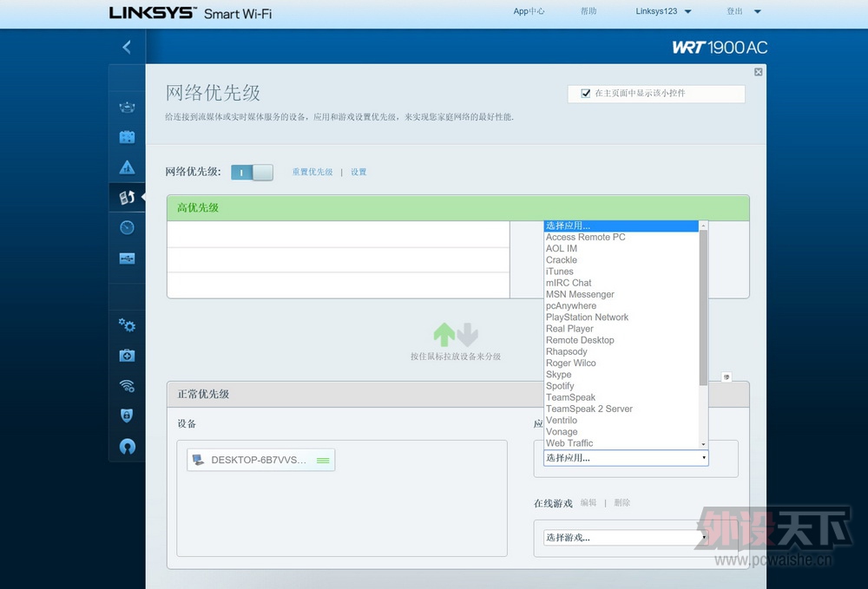
Task: Pick Spotify in the list
Action: [x=621, y=386]
